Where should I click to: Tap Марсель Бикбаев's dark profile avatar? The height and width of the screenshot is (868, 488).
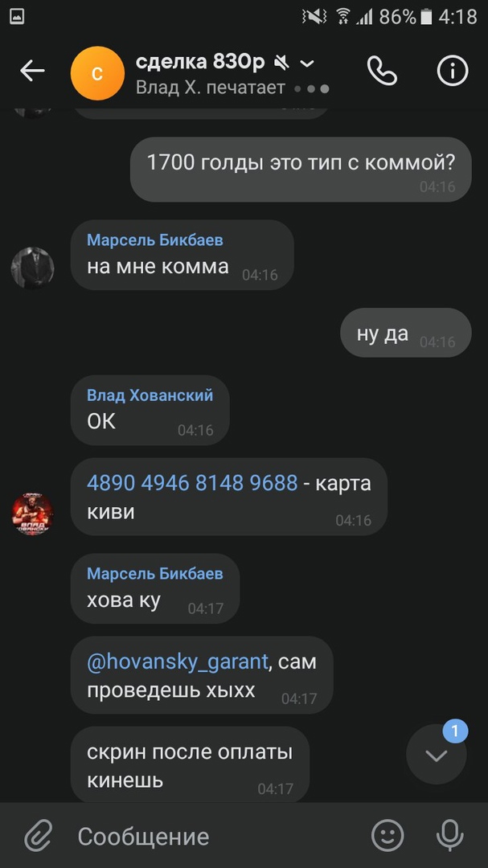click(x=33, y=268)
